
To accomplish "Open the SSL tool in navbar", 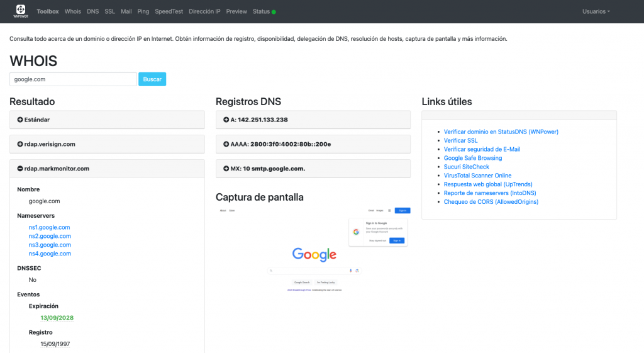I will pyautogui.click(x=109, y=11).
